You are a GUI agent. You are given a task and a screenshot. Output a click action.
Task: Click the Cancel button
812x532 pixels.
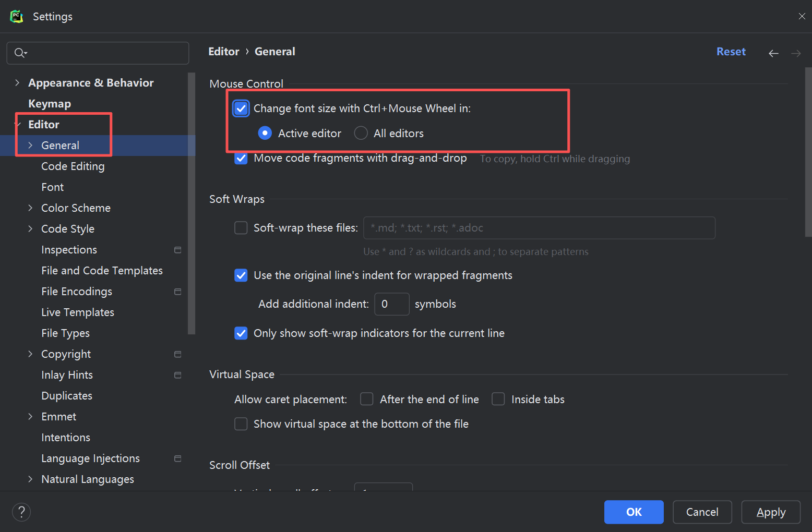[702, 512]
